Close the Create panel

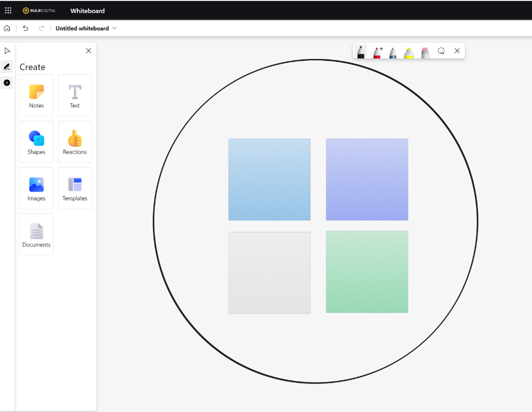pyautogui.click(x=89, y=51)
